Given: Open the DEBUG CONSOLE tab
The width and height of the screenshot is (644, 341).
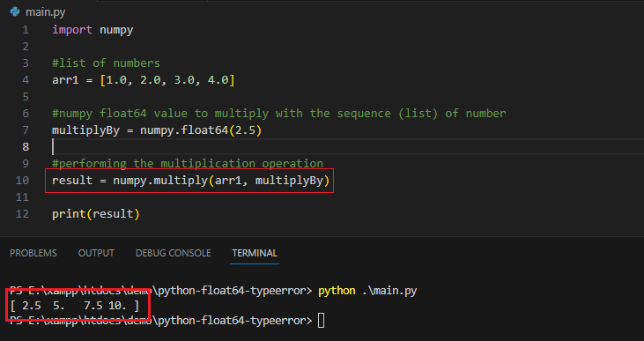Looking at the screenshot, I should coord(173,253).
